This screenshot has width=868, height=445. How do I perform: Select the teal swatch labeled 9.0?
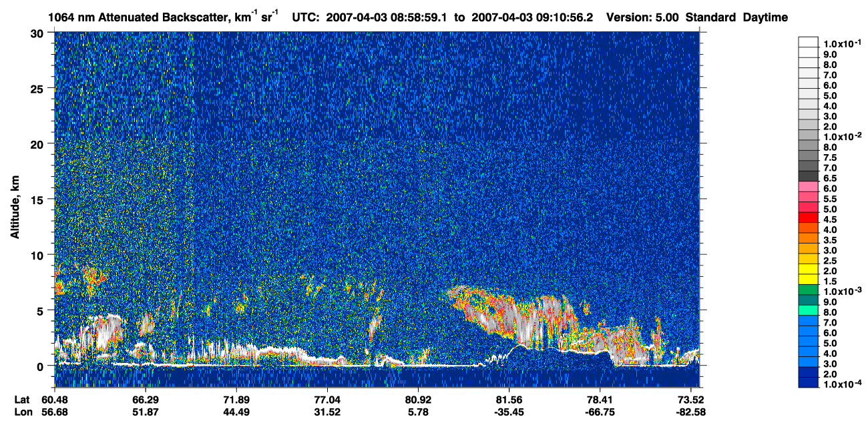[x=809, y=300]
